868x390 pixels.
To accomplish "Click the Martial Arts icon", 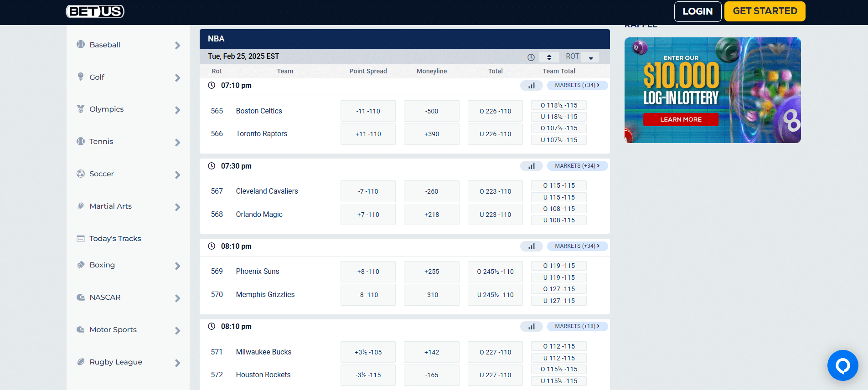I will (x=81, y=206).
